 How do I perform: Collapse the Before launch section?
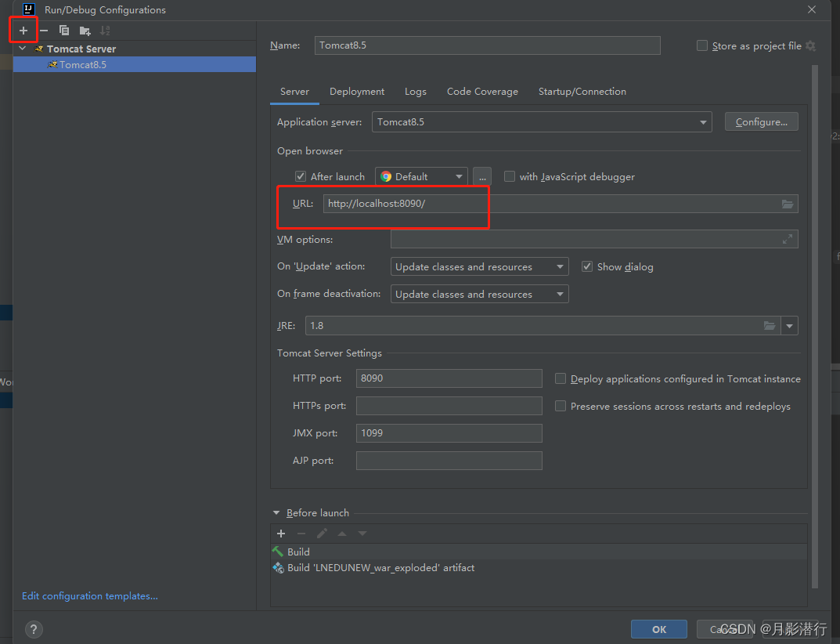point(276,513)
